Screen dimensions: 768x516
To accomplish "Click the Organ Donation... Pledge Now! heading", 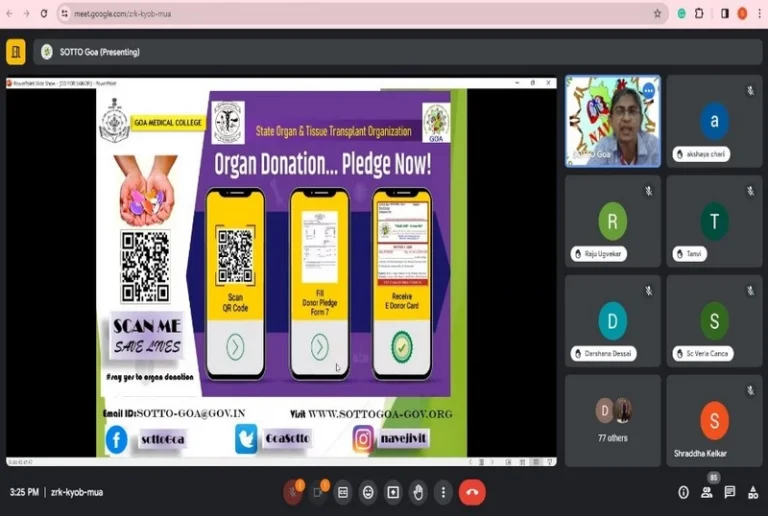I will tap(323, 164).
